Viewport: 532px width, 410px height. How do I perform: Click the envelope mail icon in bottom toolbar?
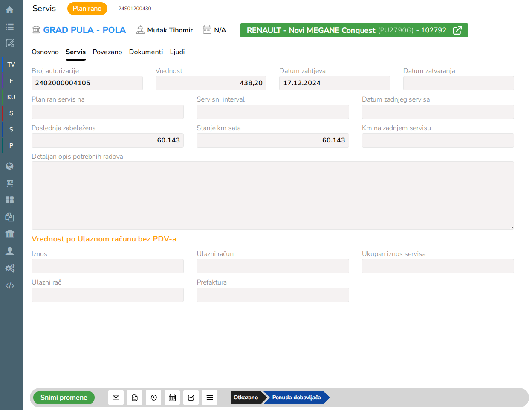point(116,398)
